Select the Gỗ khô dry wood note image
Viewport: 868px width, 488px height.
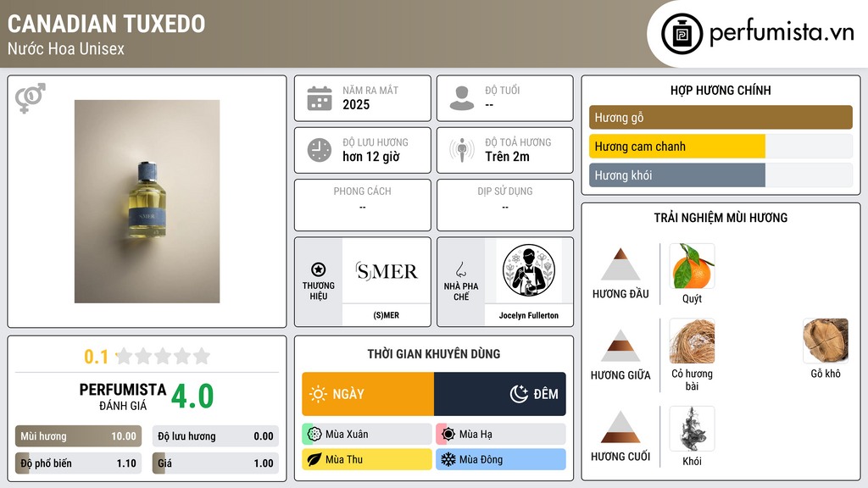(826, 341)
